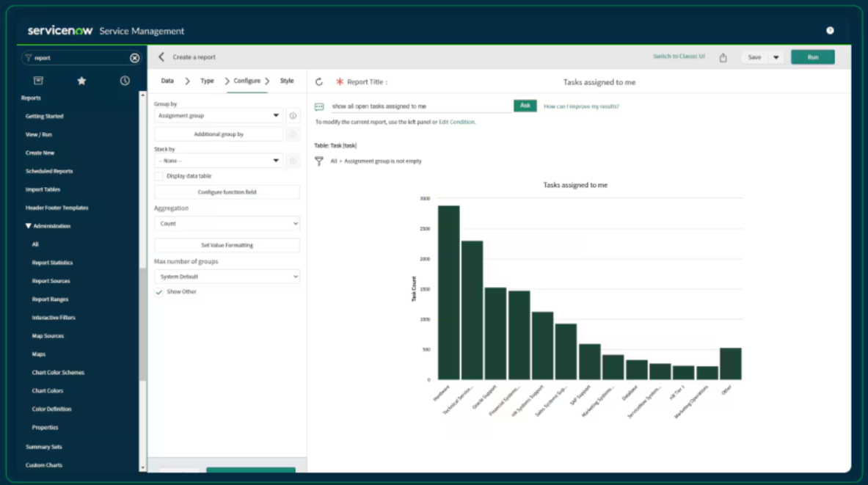Click Set Value Formatting button
868x485 pixels.
pos(227,245)
